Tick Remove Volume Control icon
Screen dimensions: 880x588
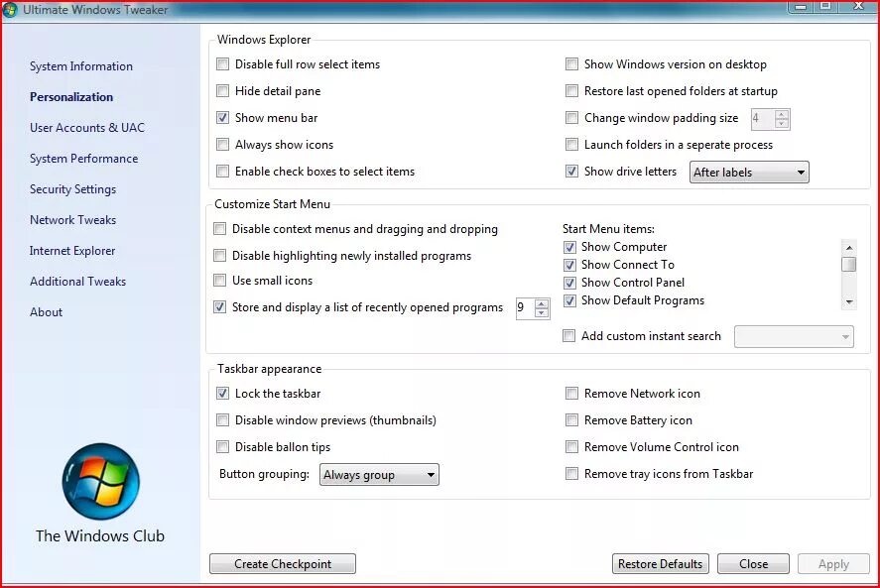click(x=571, y=447)
